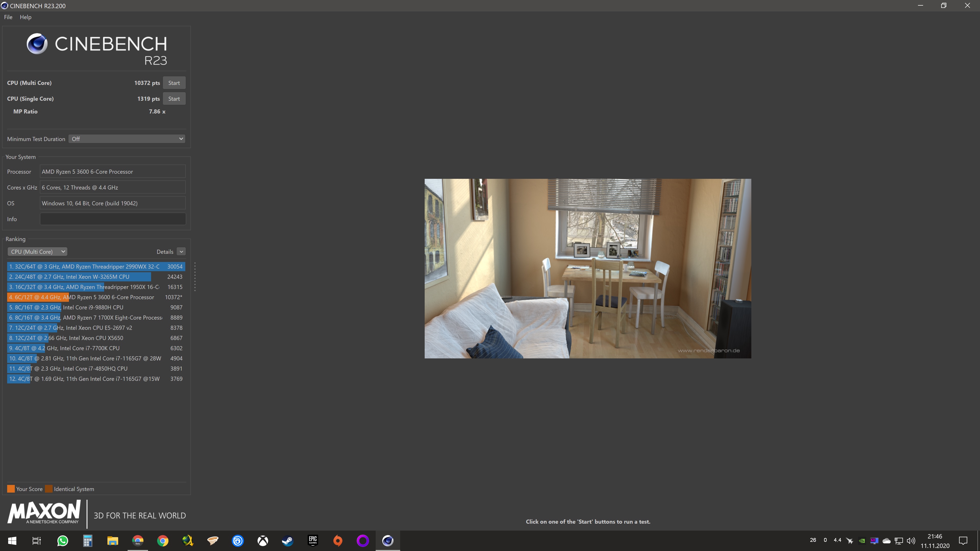The image size is (980, 551).
Task: Select the i7-1165G7 @15W ranking row
Action: 96,379
